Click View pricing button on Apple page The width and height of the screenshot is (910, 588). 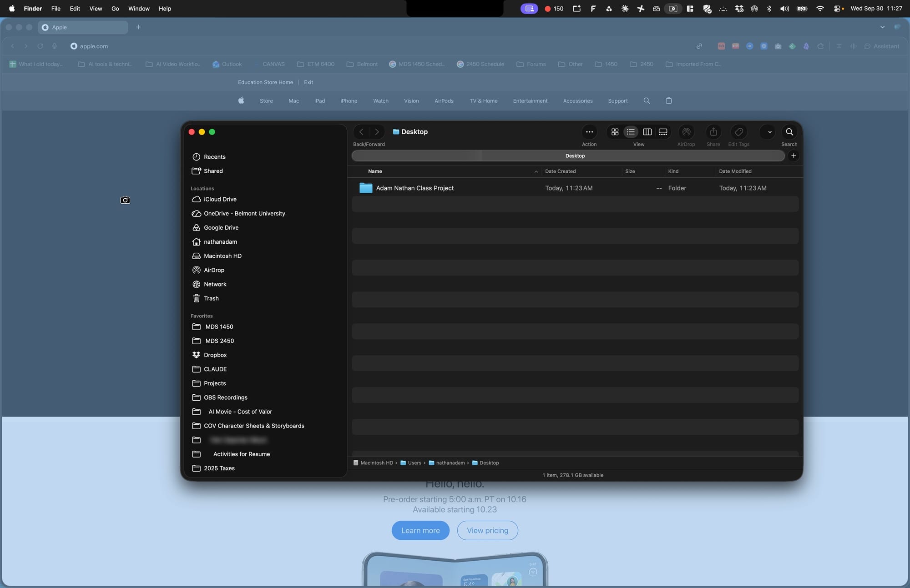pyautogui.click(x=487, y=530)
